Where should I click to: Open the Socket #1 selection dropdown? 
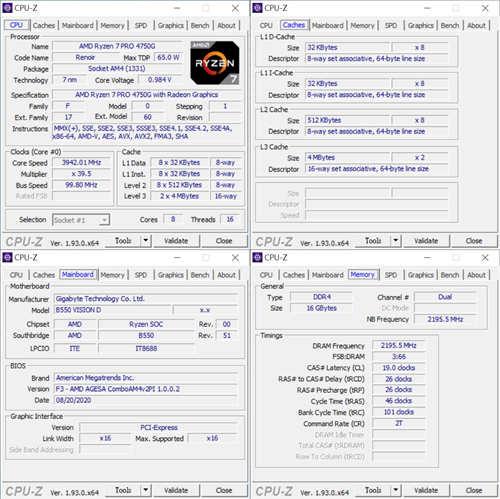(x=81, y=220)
